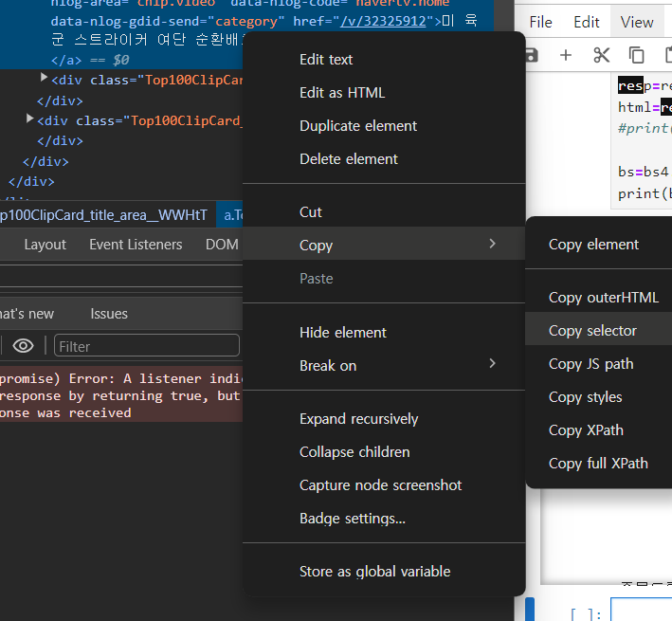The height and width of the screenshot is (621, 672).
Task: Expand the second Top100ClipCard div node
Action: coord(29,119)
